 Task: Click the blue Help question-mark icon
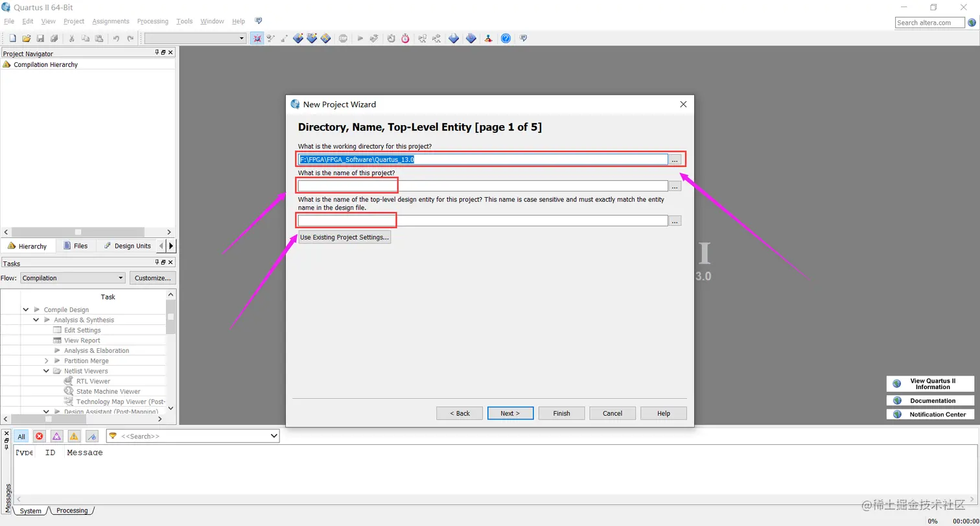coord(506,38)
